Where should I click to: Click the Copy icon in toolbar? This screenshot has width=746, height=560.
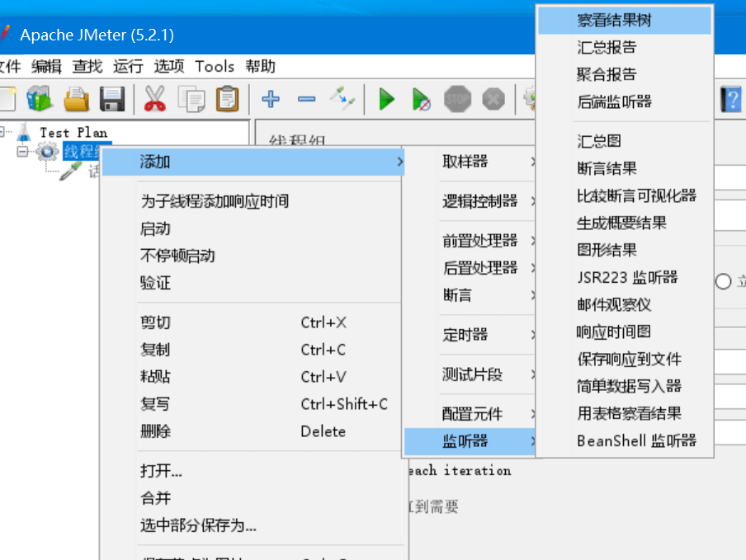click(191, 99)
